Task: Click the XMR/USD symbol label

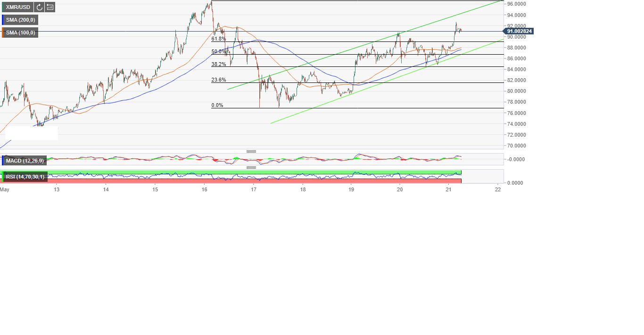Action: [17, 7]
